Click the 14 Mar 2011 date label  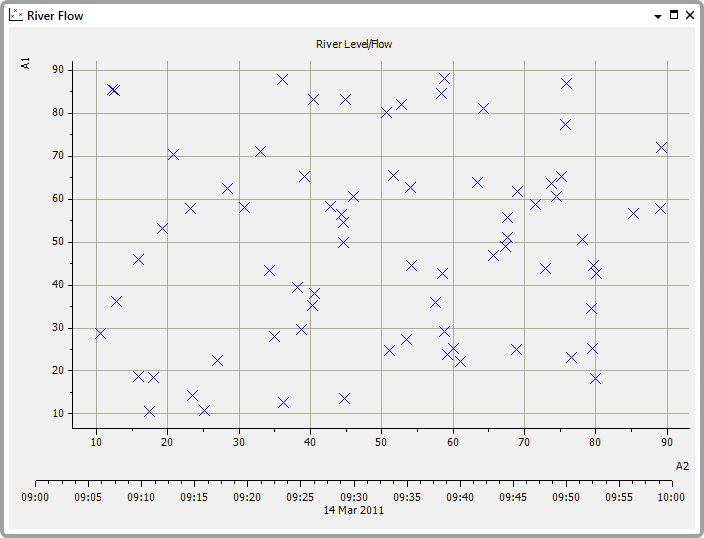[x=353, y=510]
